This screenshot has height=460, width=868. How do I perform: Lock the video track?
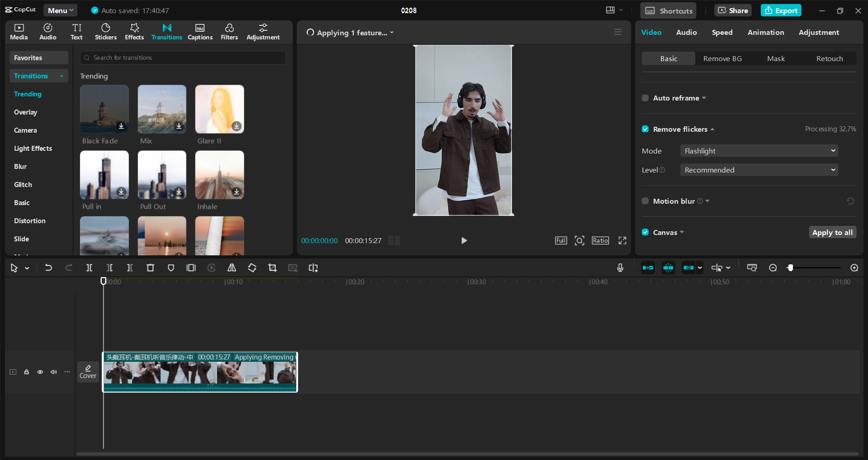click(x=26, y=372)
